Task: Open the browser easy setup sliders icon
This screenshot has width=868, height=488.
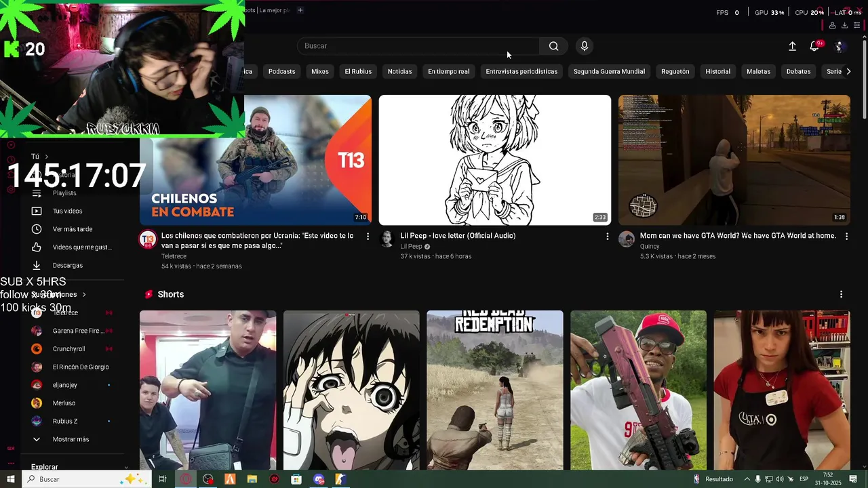Action: [x=856, y=26]
